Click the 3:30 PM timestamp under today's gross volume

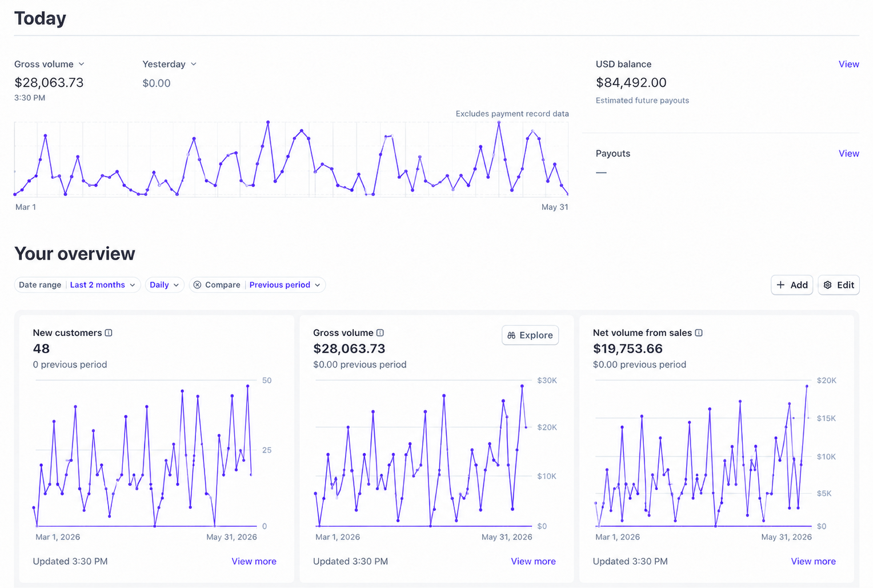coord(30,98)
